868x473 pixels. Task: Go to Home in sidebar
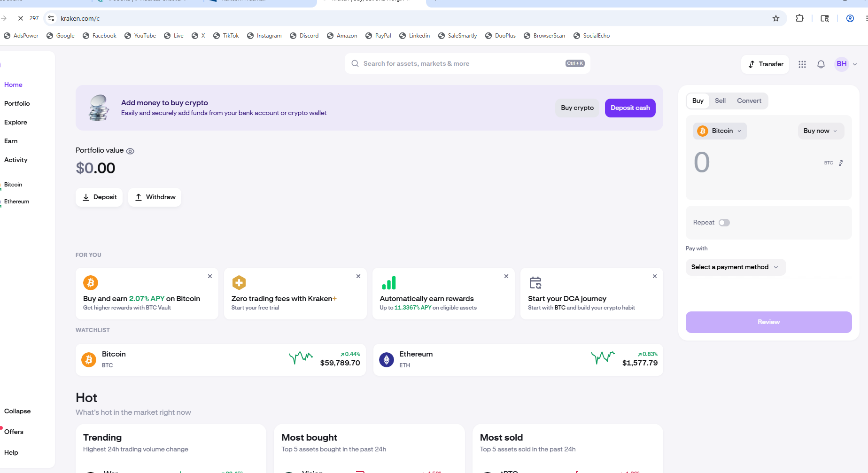[13, 85]
